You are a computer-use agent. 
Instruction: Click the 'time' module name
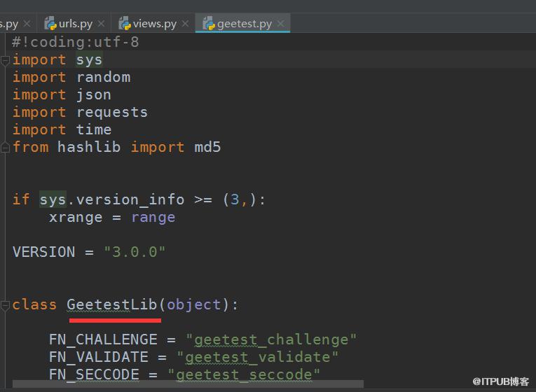pos(94,129)
